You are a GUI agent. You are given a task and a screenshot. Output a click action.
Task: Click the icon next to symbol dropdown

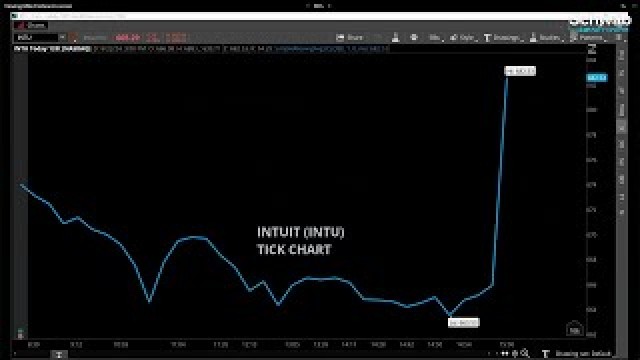click(73, 38)
